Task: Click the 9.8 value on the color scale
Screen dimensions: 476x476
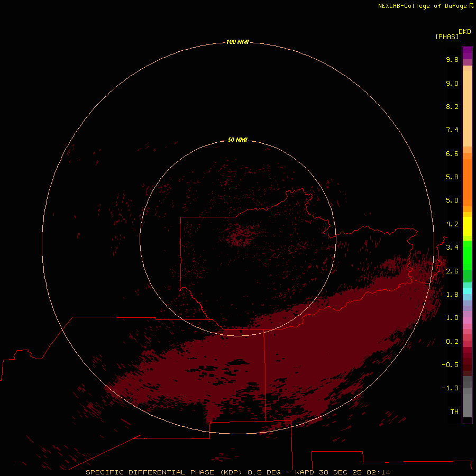Action: pos(452,59)
